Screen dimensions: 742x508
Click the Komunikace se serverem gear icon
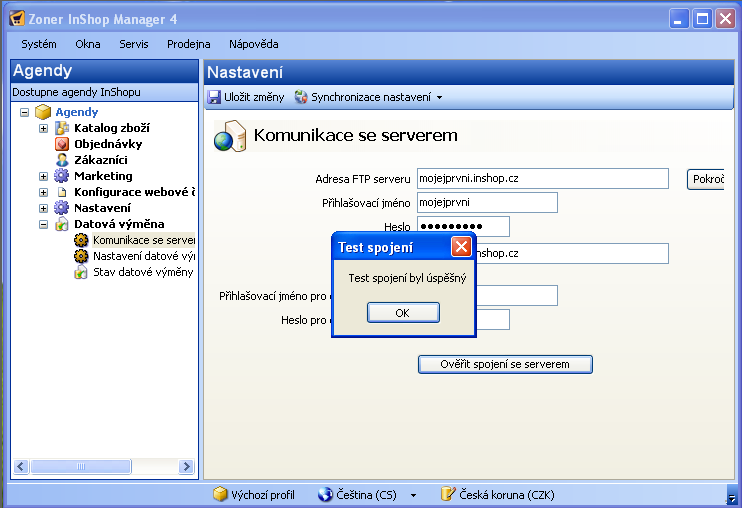pyautogui.click(x=81, y=240)
